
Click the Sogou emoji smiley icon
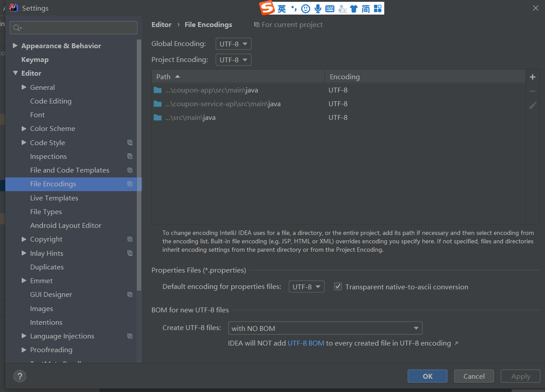(305, 8)
